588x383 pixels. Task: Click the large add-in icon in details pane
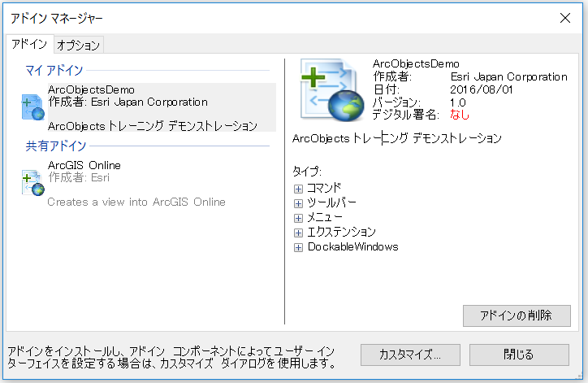click(332, 89)
